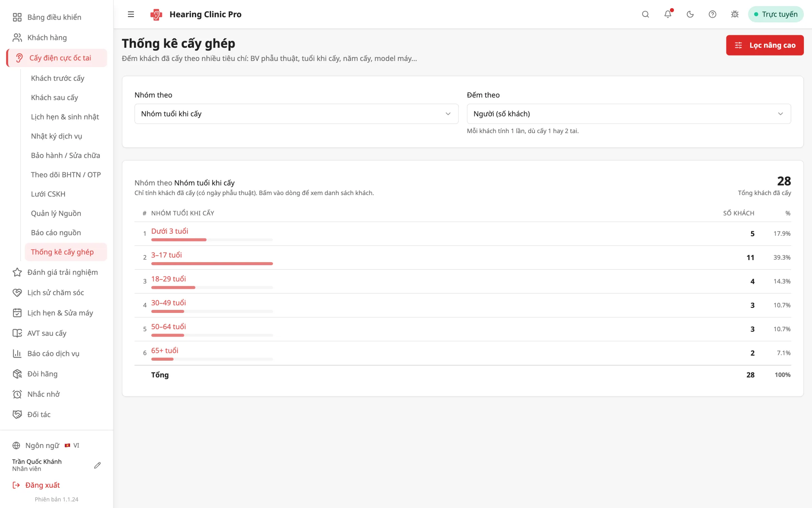812x508 pixels.
Task: Click the 100% value in the Tổng row
Action: [783, 375]
